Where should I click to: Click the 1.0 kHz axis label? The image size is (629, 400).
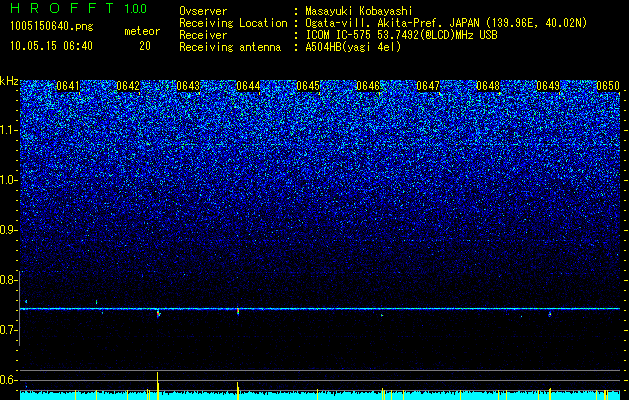click(8, 180)
